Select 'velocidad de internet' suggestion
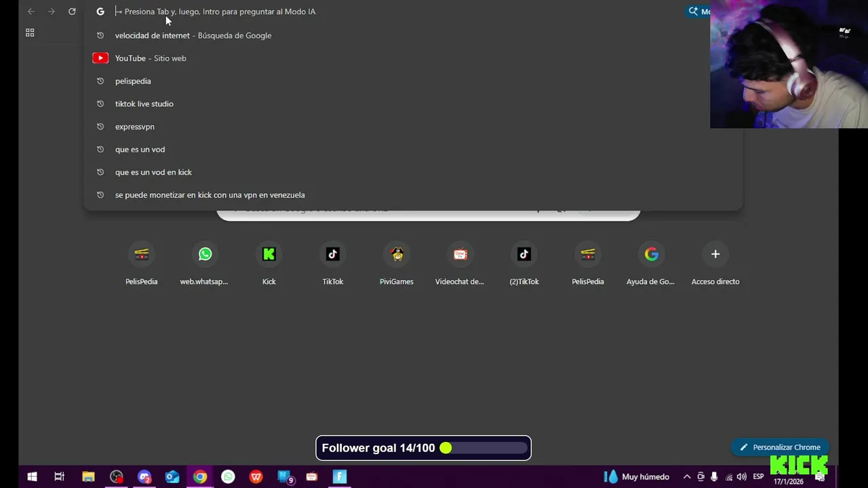 click(x=413, y=35)
